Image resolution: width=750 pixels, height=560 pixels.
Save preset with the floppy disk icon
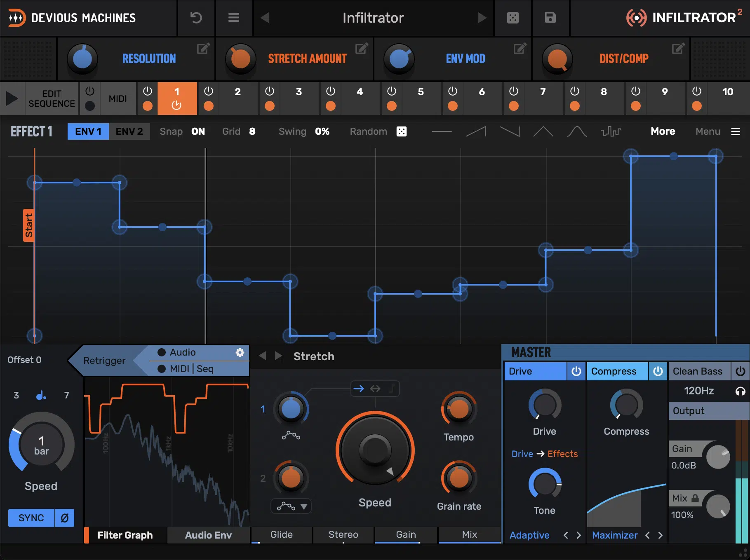(x=550, y=18)
